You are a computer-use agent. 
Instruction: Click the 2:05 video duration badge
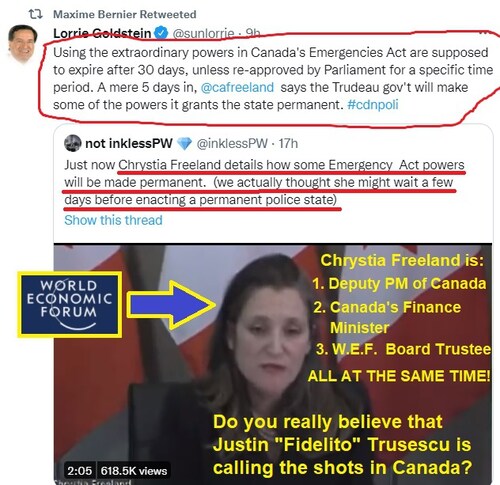(x=79, y=471)
